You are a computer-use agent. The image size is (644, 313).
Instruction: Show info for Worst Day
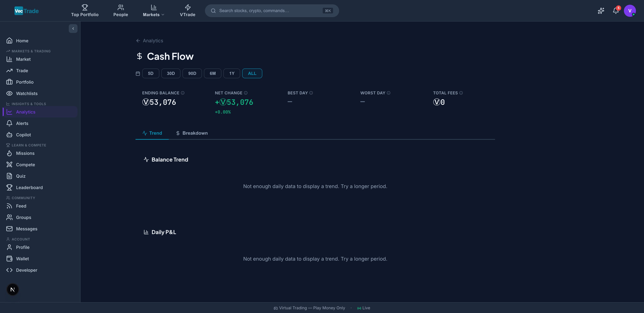389,93
